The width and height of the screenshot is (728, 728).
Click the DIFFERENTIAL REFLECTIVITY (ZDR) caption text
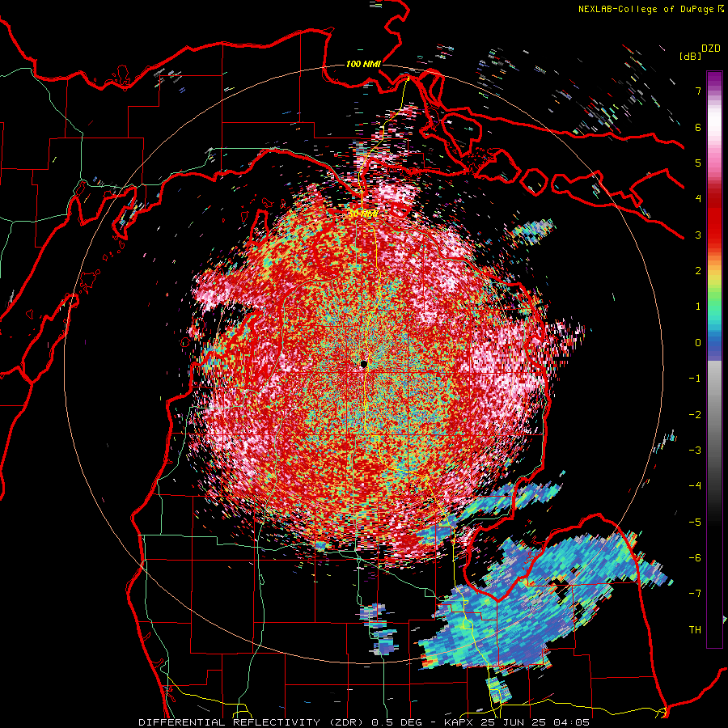click(x=252, y=722)
